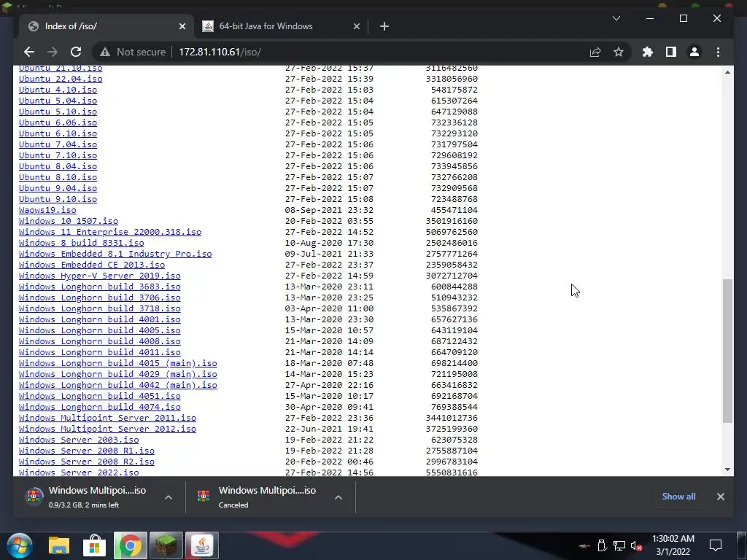Image resolution: width=747 pixels, height=560 pixels.
Task: Click the Chrome taskbar icon
Action: point(130,545)
